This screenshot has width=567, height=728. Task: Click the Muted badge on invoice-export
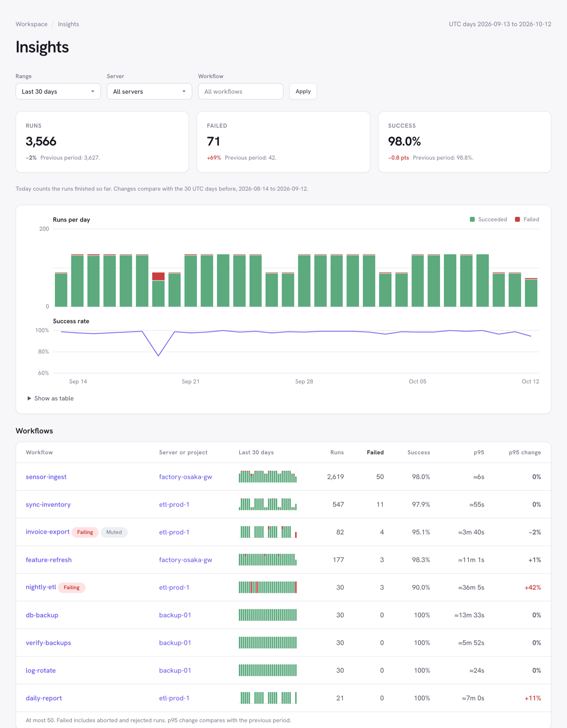[x=114, y=532]
